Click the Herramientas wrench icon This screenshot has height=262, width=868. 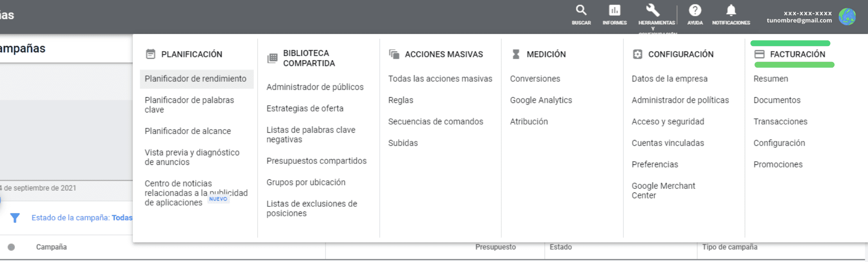[x=653, y=10]
